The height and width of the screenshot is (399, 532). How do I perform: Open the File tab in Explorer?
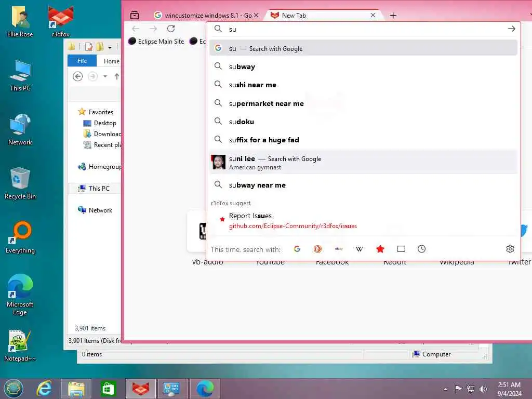pyautogui.click(x=82, y=61)
